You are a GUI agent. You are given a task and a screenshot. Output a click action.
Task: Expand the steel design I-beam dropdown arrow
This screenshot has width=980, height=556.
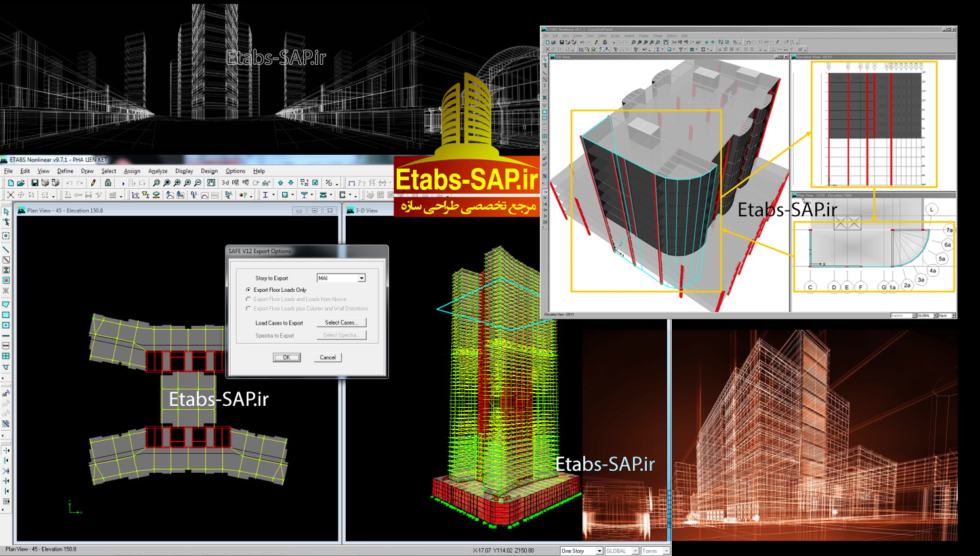273,195
